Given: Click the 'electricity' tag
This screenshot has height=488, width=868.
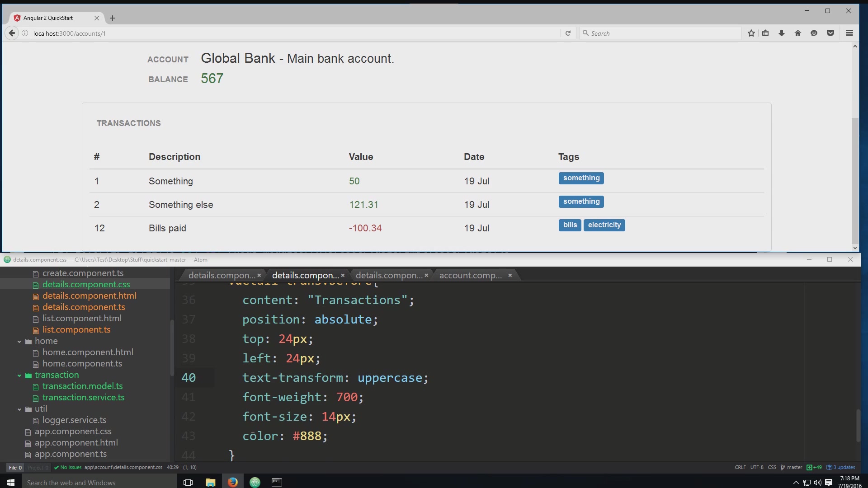Looking at the screenshot, I should coord(604,225).
